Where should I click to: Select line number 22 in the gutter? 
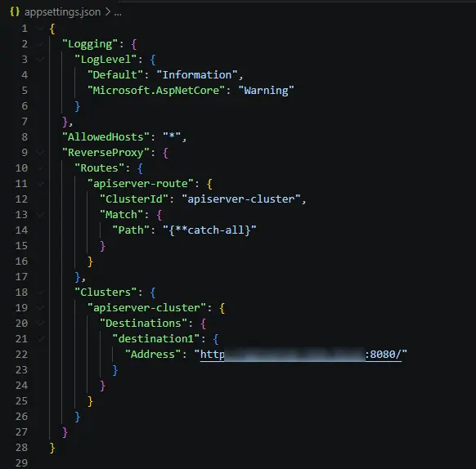point(21,355)
